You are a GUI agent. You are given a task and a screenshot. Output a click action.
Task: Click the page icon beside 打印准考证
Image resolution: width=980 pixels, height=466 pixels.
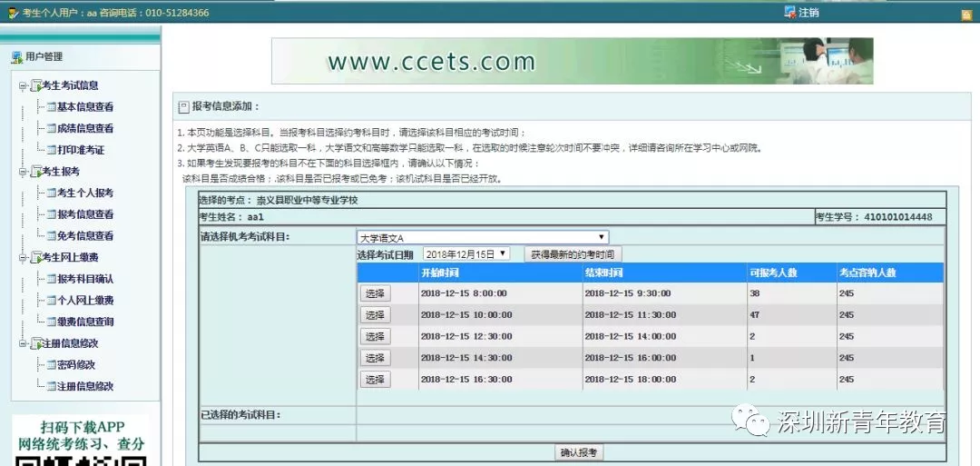pyautogui.click(x=51, y=150)
